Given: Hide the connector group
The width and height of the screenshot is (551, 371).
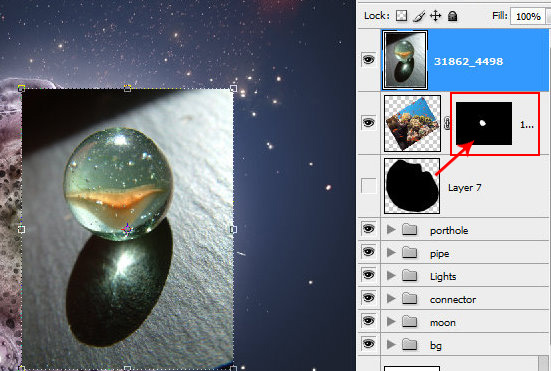Looking at the screenshot, I should (x=368, y=298).
